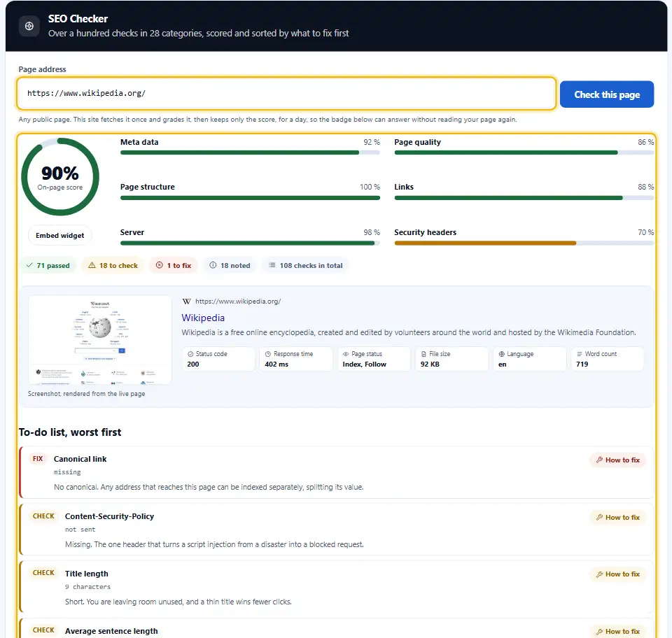Click the Response time clock icon

pyautogui.click(x=268, y=354)
